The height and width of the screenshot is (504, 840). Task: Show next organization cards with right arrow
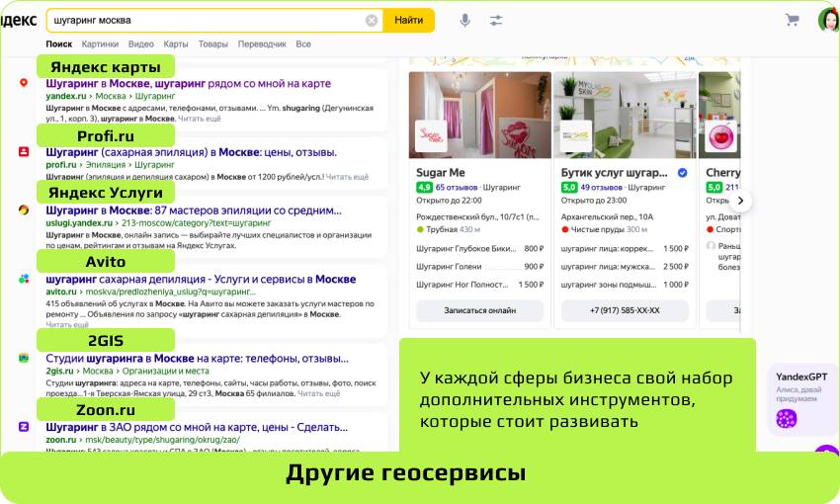tap(740, 201)
